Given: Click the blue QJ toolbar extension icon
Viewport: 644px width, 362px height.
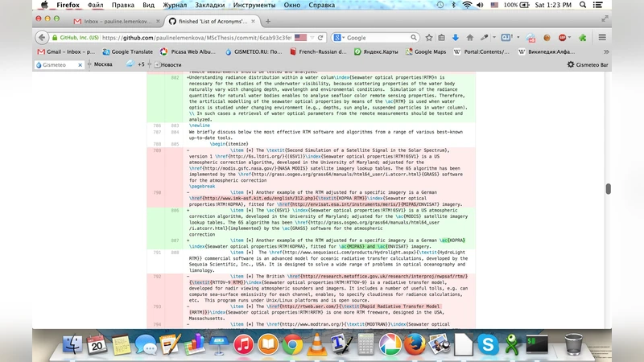Looking at the screenshot, I should (x=506, y=37).
